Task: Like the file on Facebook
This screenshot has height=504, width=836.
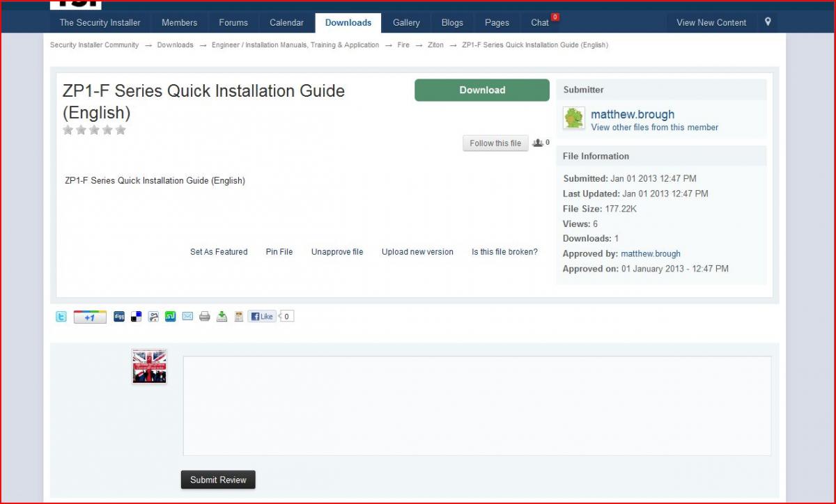Action: 262,317
